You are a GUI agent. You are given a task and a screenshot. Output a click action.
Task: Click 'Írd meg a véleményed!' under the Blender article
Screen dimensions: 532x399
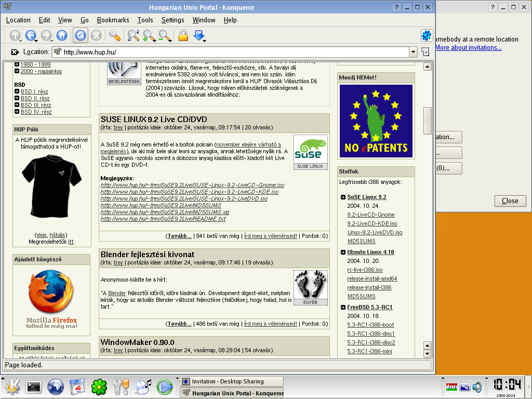(x=270, y=324)
